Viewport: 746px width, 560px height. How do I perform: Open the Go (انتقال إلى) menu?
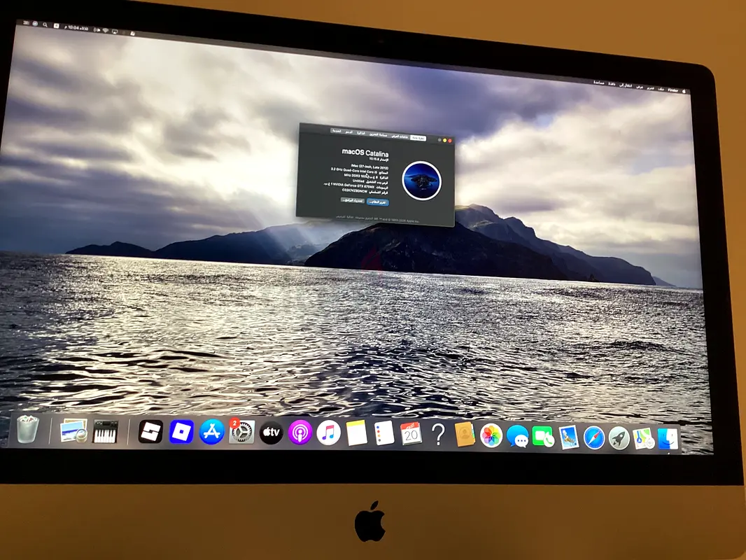pyautogui.click(x=626, y=85)
